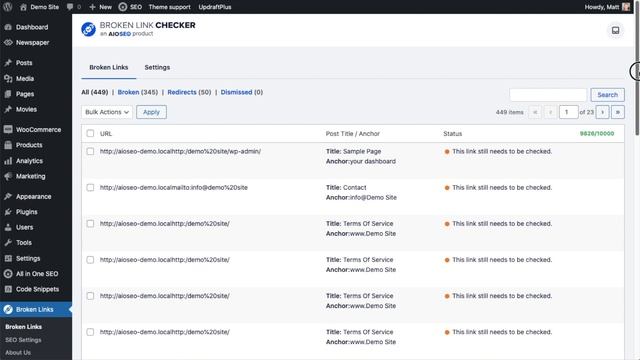Click the Appearance brush icon
Viewport: 640px width, 360px height.
8,196
